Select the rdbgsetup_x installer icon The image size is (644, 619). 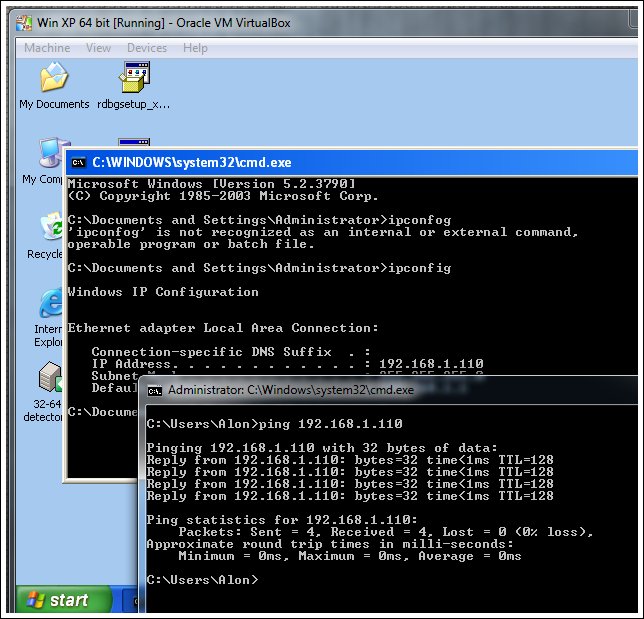point(134,86)
